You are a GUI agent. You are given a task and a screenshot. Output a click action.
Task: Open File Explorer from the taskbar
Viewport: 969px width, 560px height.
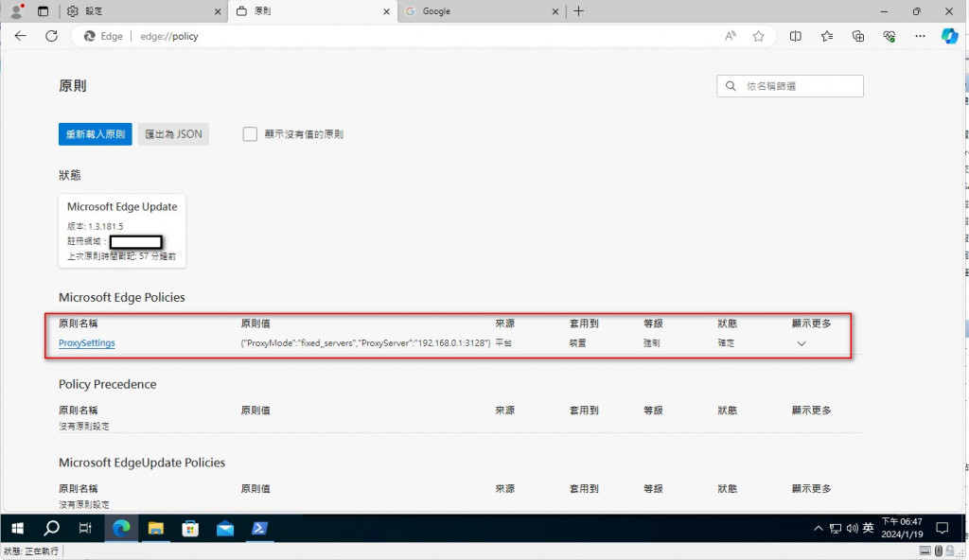pos(156,528)
